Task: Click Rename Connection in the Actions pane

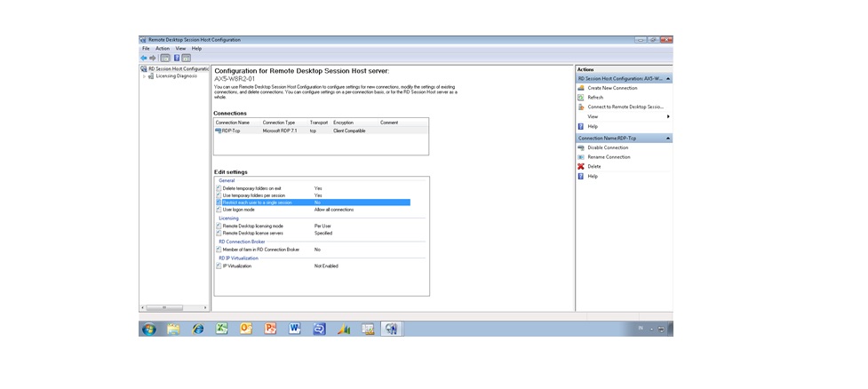Action: 609,157
